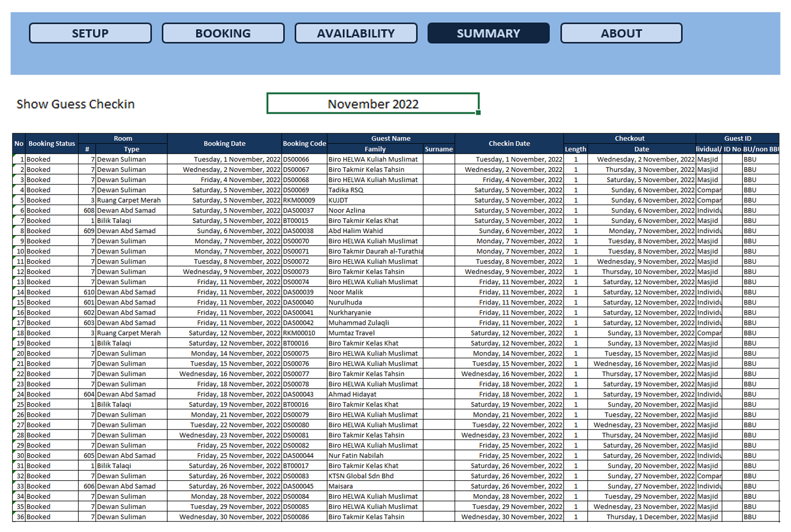Image resolution: width=791 pixels, height=532 pixels.
Task: Open the SETUP page button
Action: click(x=90, y=33)
